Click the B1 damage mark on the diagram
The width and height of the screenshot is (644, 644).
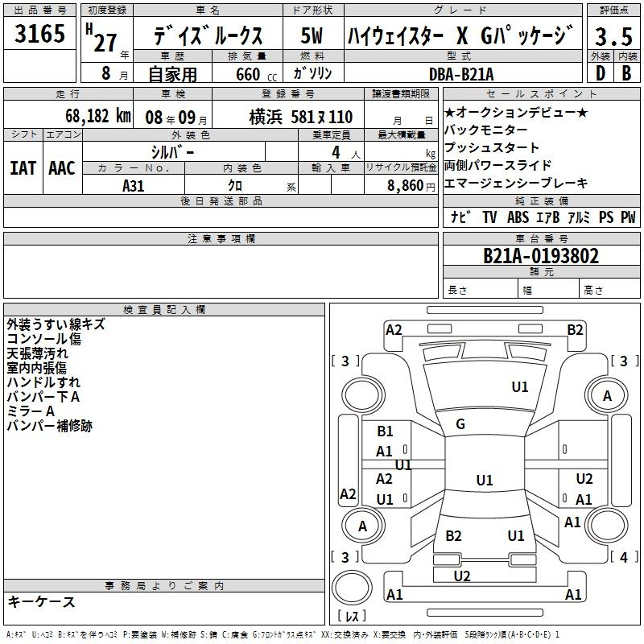[385, 431]
